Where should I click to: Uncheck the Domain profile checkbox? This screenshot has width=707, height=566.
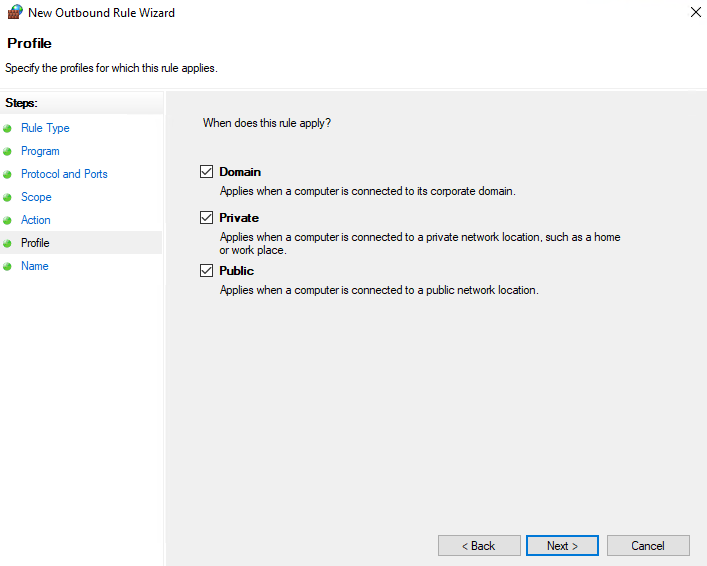[207, 172]
